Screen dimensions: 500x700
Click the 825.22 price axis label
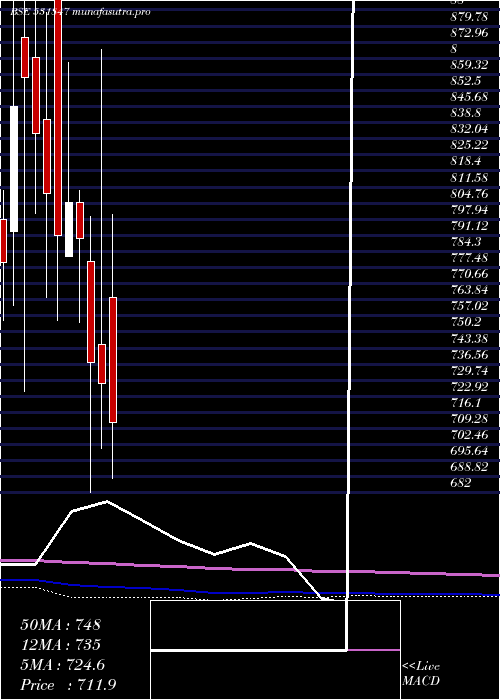pos(469,145)
